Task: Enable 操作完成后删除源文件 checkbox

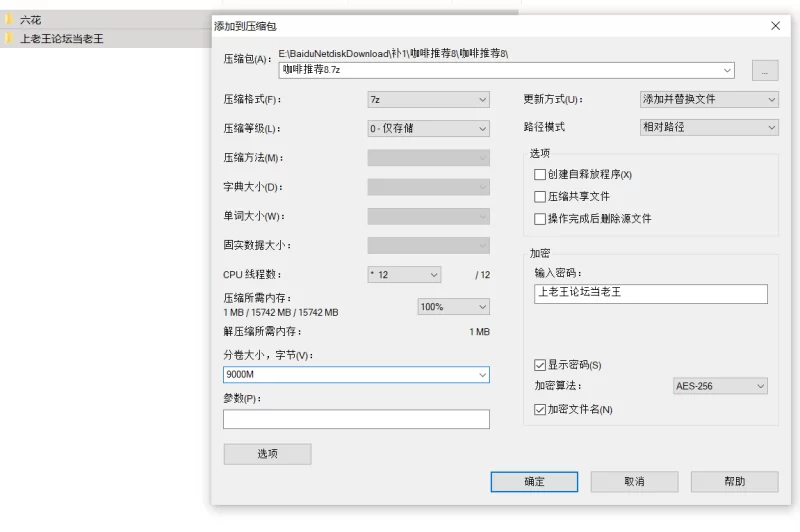Action: click(540, 219)
